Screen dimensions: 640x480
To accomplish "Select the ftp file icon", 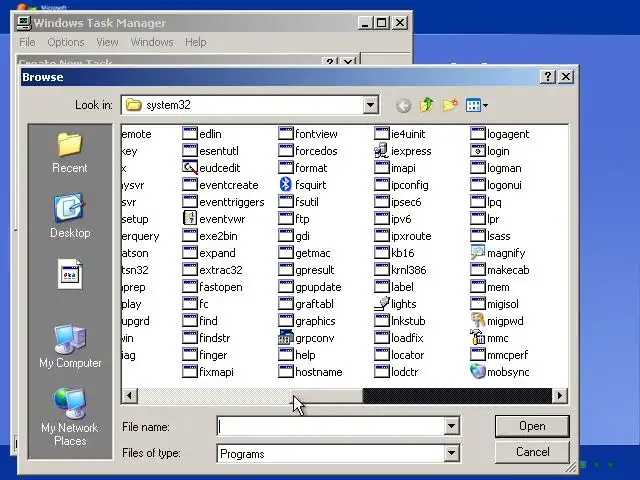I will pyautogui.click(x=286, y=219).
